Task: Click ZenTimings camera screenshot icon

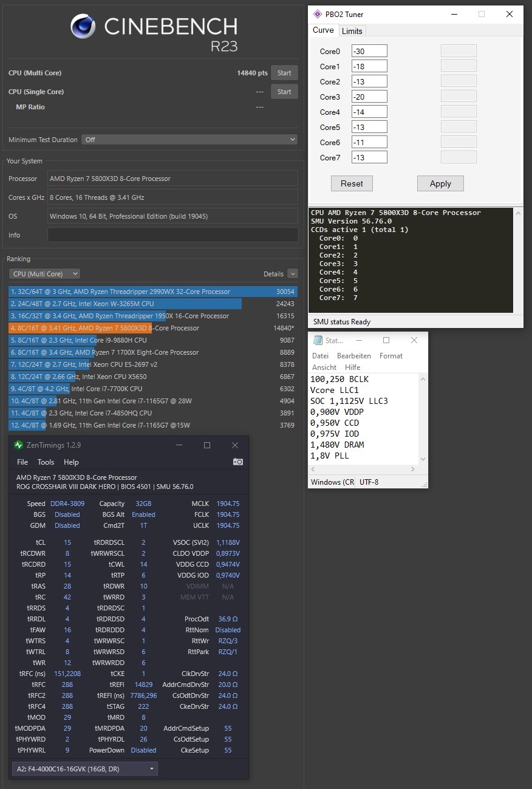Action: pyautogui.click(x=238, y=462)
